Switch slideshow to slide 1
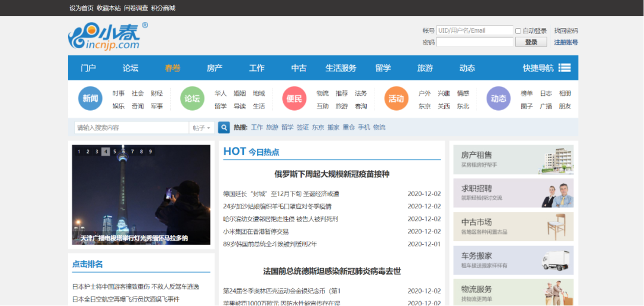Screen dimensions: 644x306 pyautogui.click(x=79, y=152)
